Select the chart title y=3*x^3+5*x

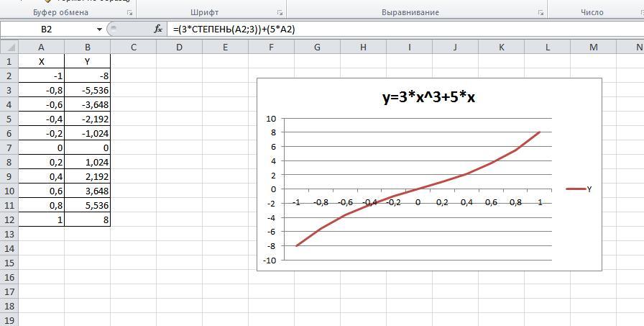coord(429,98)
